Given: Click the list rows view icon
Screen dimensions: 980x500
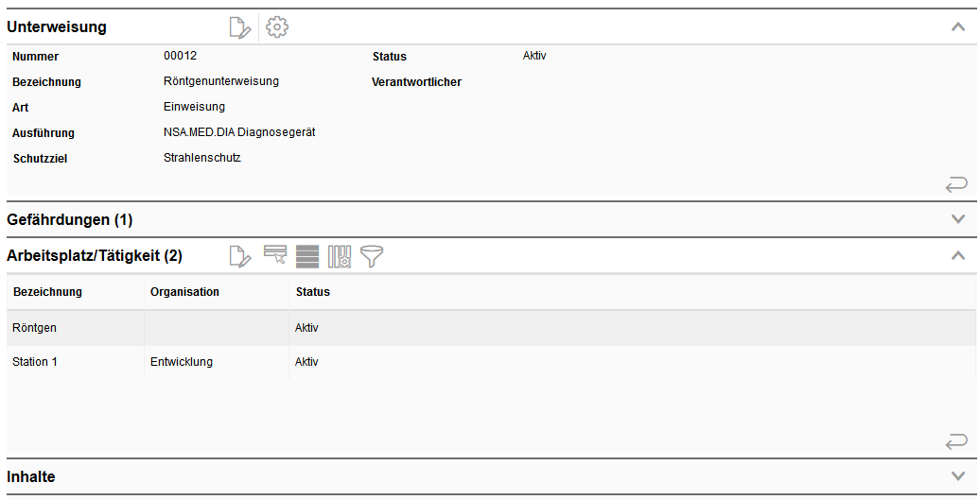Looking at the screenshot, I should pyautogui.click(x=306, y=256).
